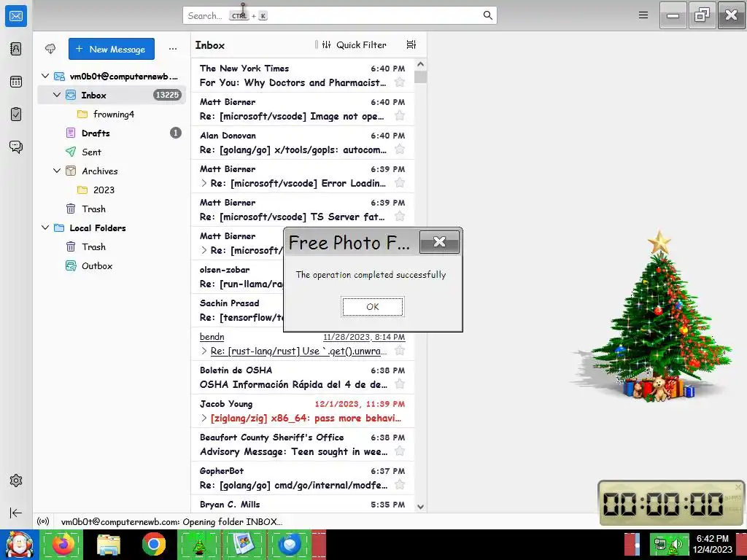
Task: Star The New York Times message
Action: (x=400, y=82)
